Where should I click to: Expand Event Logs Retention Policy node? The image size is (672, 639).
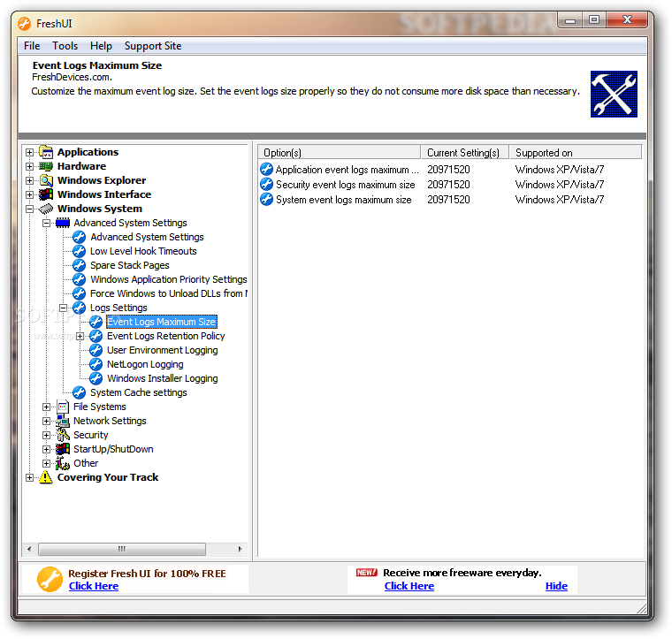(x=80, y=336)
